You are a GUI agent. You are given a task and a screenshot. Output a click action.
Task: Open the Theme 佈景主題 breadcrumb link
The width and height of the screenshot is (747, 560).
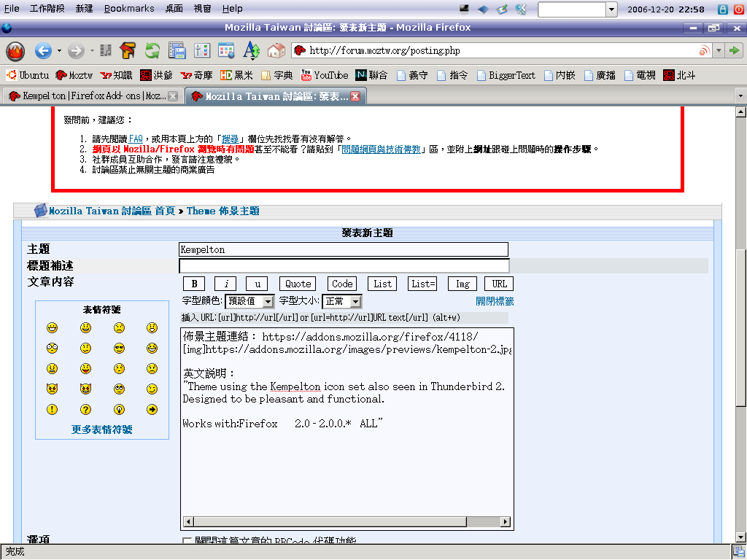pyautogui.click(x=223, y=211)
